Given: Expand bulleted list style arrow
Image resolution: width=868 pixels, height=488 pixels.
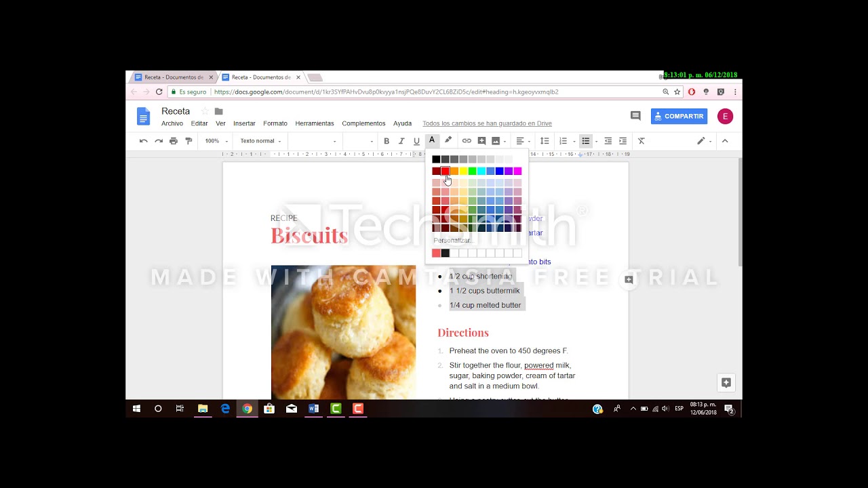Looking at the screenshot, I should (x=596, y=142).
